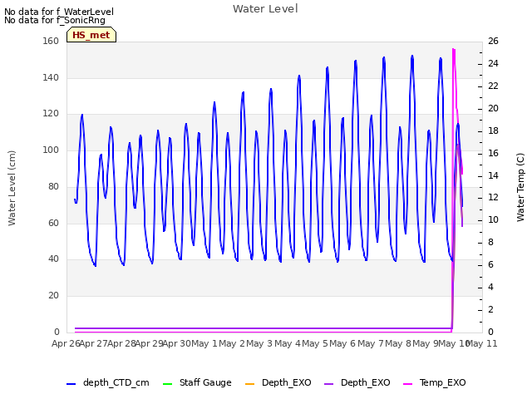Click the May 3 date label
The height and width of the screenshot is (399, 532).
[259, 343]
